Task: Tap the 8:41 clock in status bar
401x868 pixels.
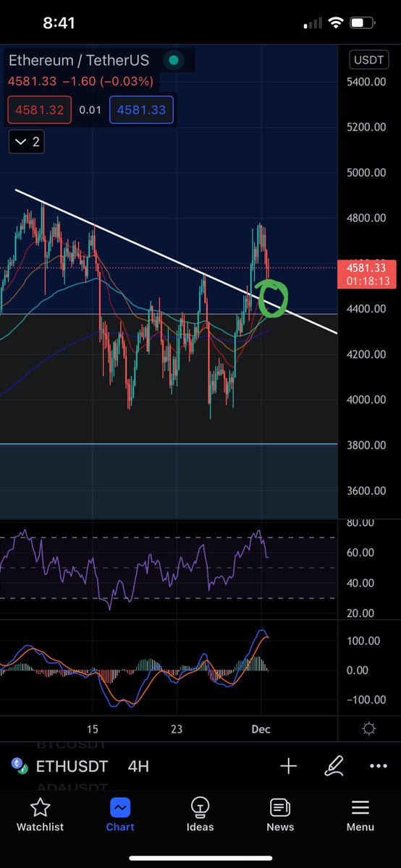Action: click(x=59, y=22)
